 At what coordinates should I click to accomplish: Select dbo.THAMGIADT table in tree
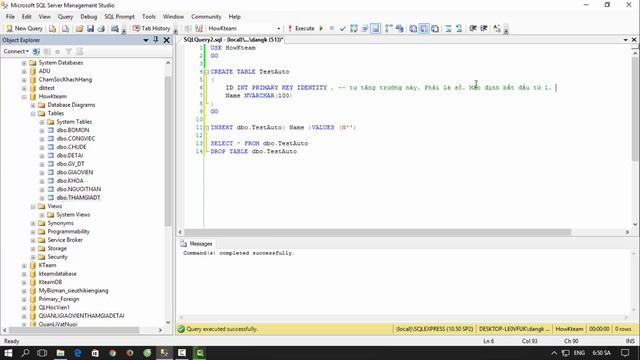(x=78, y=198)
